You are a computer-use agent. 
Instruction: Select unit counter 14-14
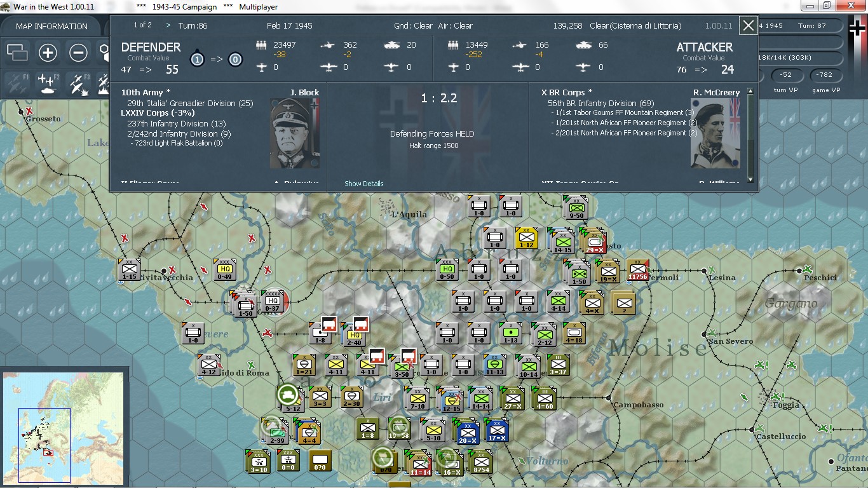(x=480, y=398)
